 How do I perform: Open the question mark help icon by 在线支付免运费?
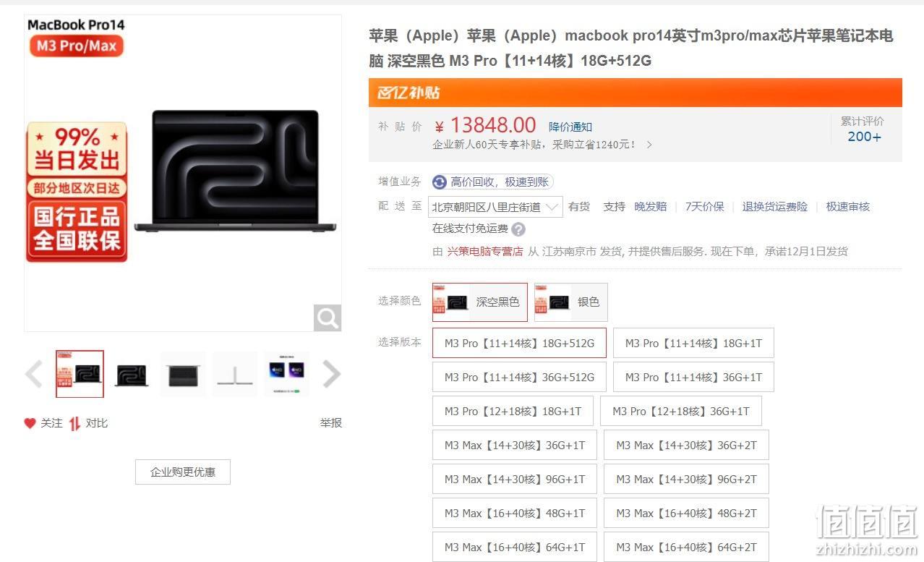click(518, 229)
